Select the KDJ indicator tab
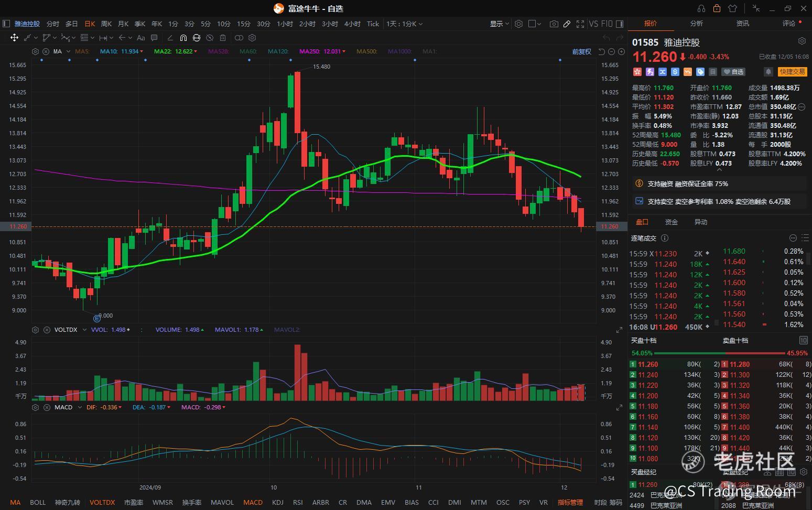The image size is (812, 510). point(278,502)
